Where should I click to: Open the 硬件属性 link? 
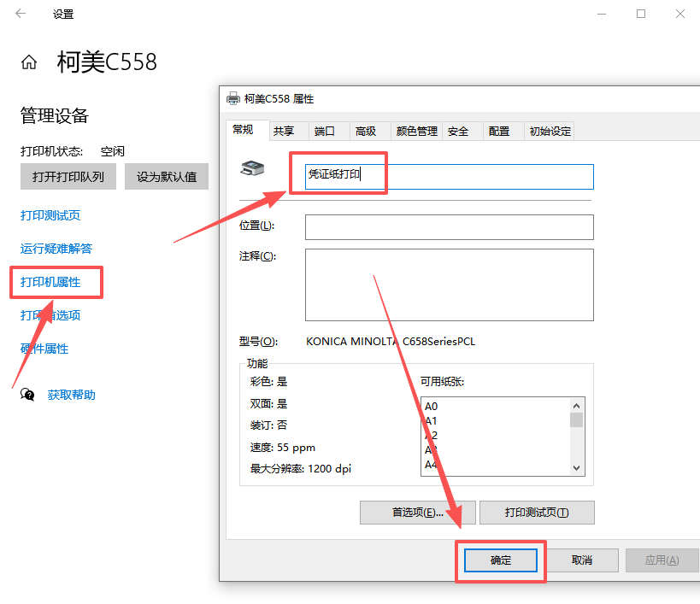click(x=44, y=349)
